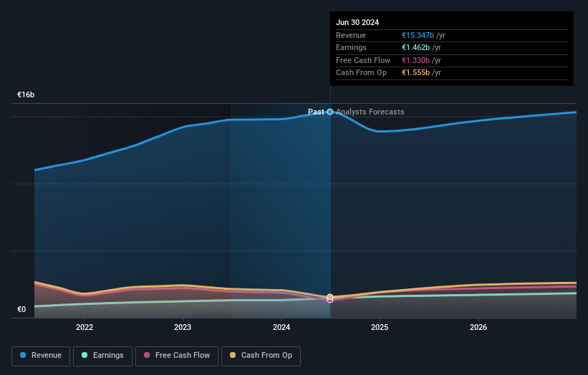Click the €0 y-axis label

tap(21, 309)
